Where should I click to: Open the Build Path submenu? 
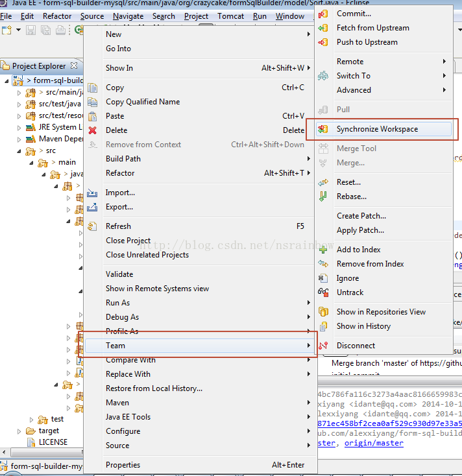click(x=199, y=159)
